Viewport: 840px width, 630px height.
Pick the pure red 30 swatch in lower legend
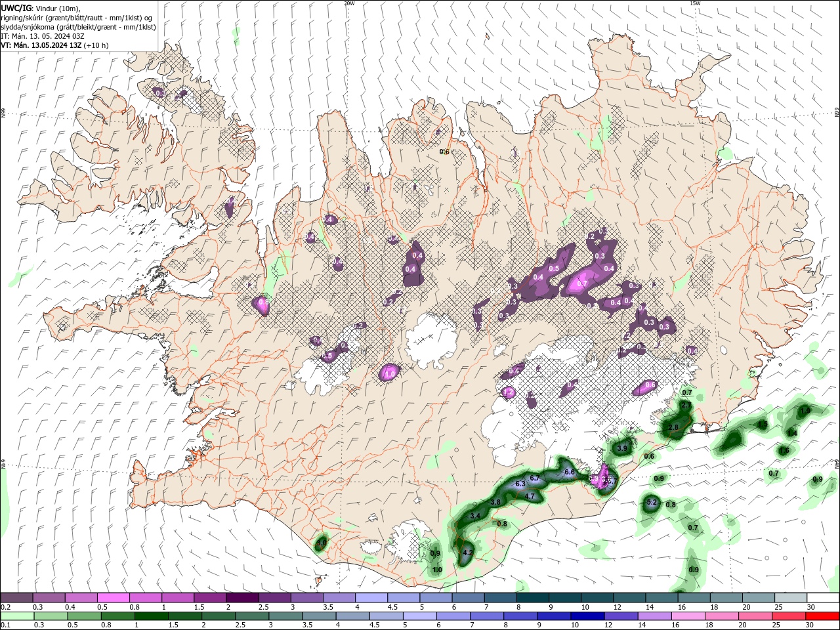click(x=823, y=616)
